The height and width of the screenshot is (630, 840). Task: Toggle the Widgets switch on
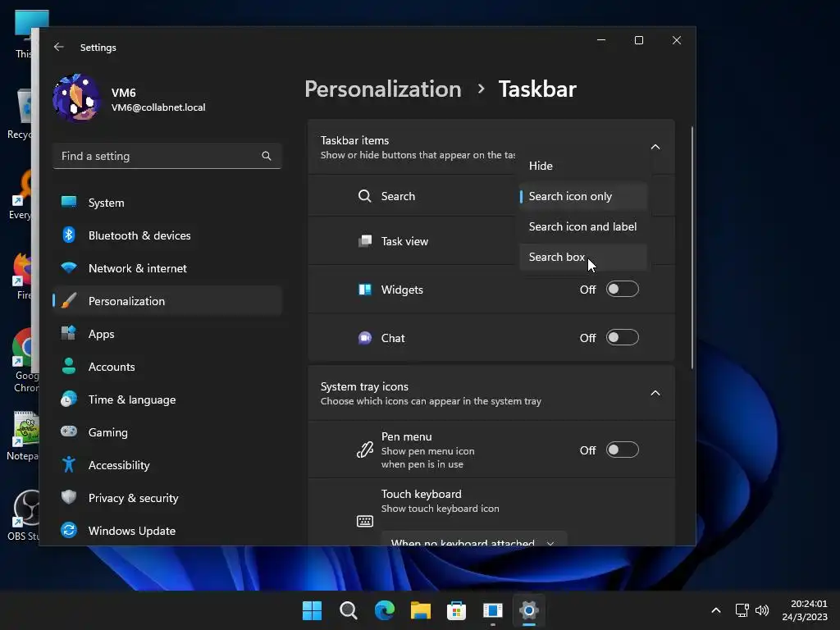pyautogui.click(x=622, y=290)
